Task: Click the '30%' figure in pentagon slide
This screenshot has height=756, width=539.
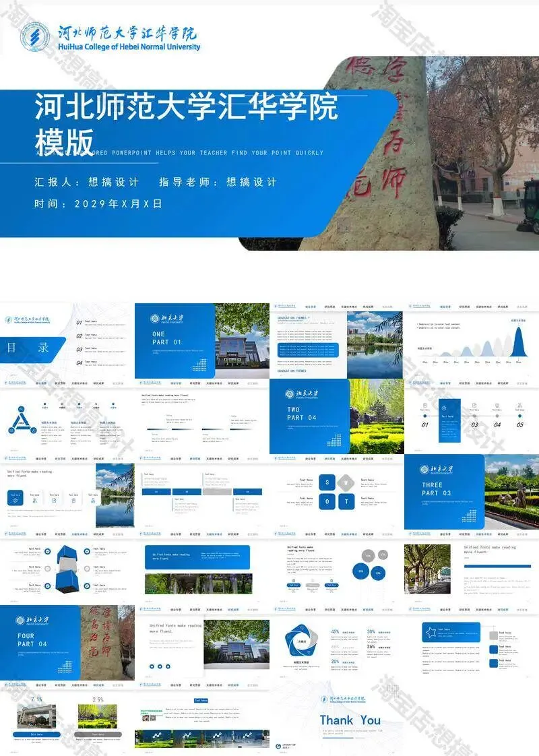Action: coord(371,631)
